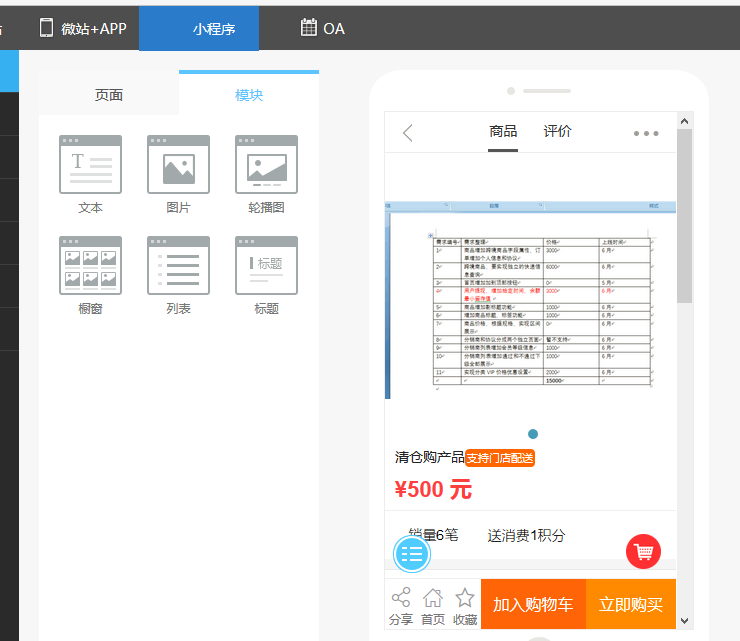
Task: Open the 小程序 top navigation tab
Action: [199, 28]
